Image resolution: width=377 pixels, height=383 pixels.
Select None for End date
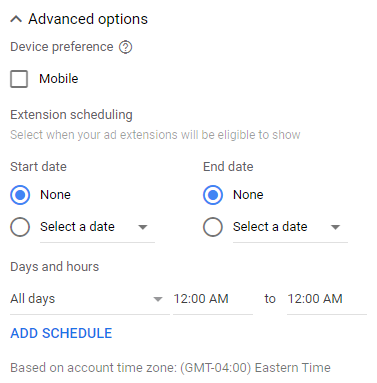(213, 195)
